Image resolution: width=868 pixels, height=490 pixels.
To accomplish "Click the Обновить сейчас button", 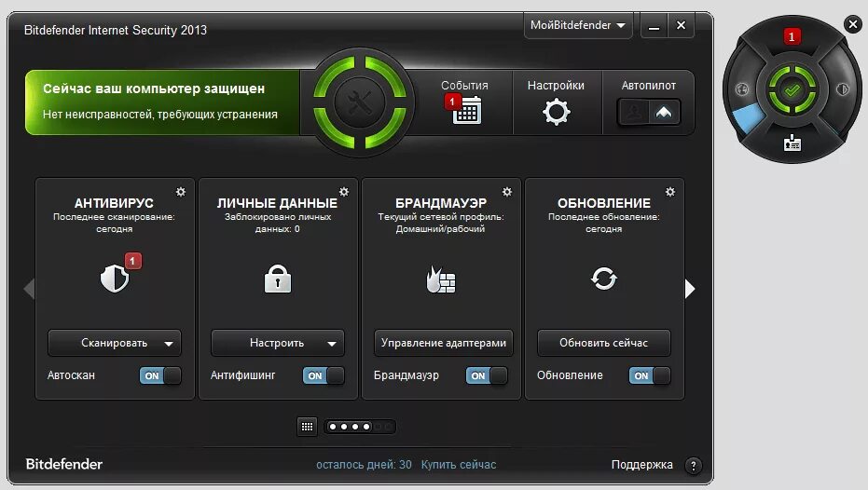I will pos(603,343).
